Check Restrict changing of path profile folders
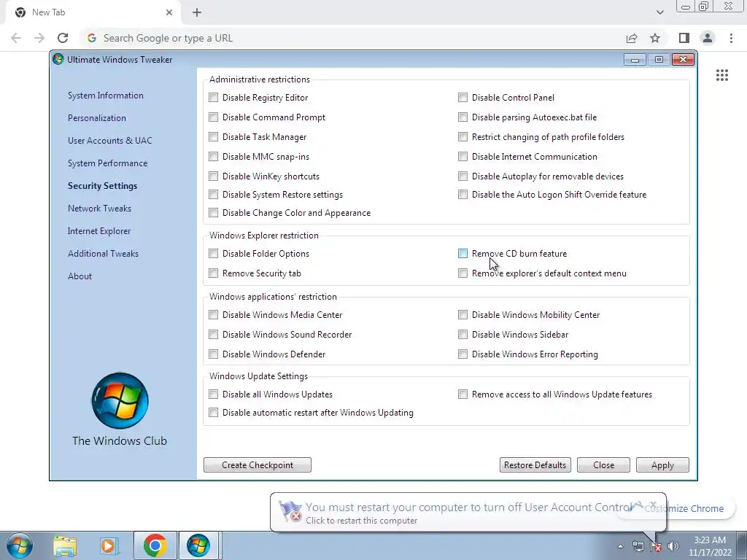The width and height of the screenshot is (747, 560). pyautogui.click(x=462, y=137)
